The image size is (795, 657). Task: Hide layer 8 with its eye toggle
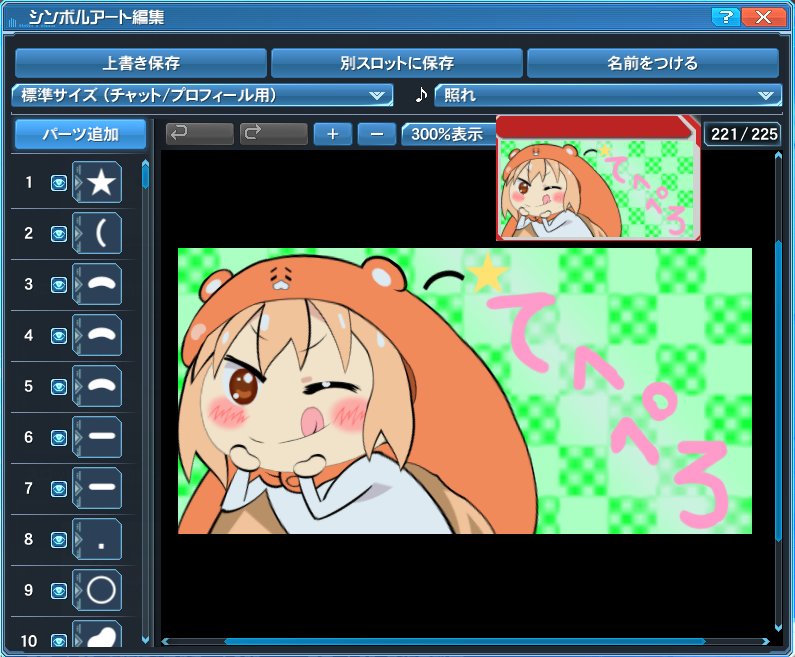tap(59, 539)
